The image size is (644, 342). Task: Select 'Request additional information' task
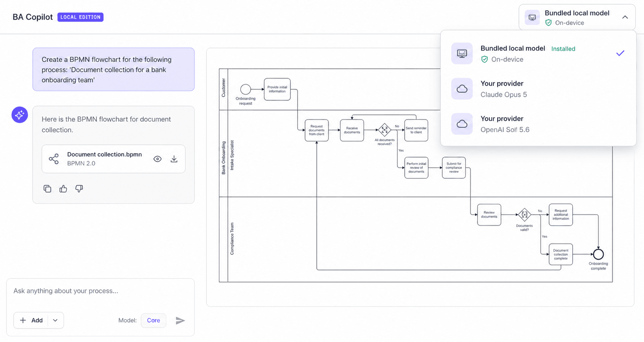[x=561, y=215]
